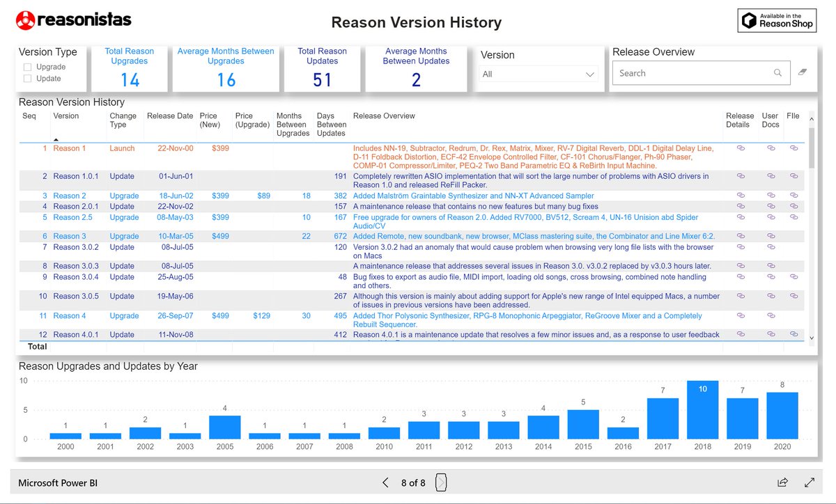Open User Docs link for Reason 1.0.1

pyautogui.click(x=771, y=177)
